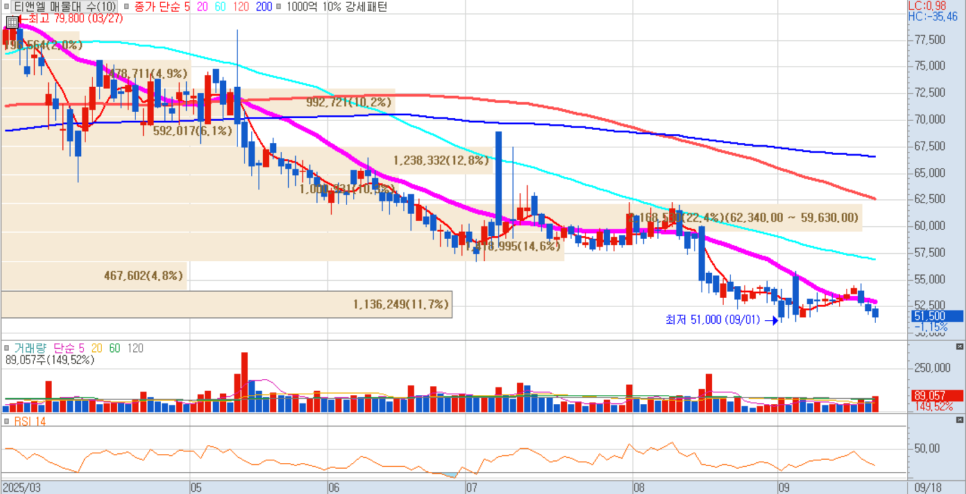Viewport: 966px width, 494px height.
Task: Click the 55,000 price axis label
Action: coord(930,280)
